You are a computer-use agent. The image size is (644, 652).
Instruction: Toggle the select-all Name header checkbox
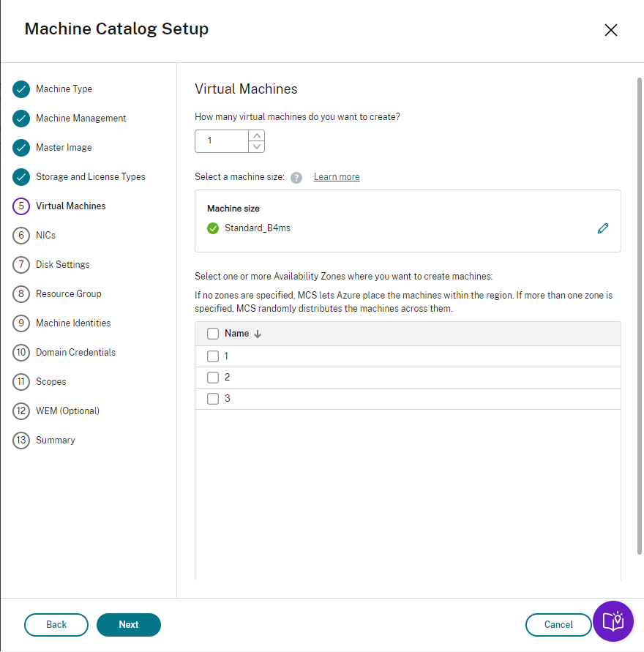click(x=213, y=334)
